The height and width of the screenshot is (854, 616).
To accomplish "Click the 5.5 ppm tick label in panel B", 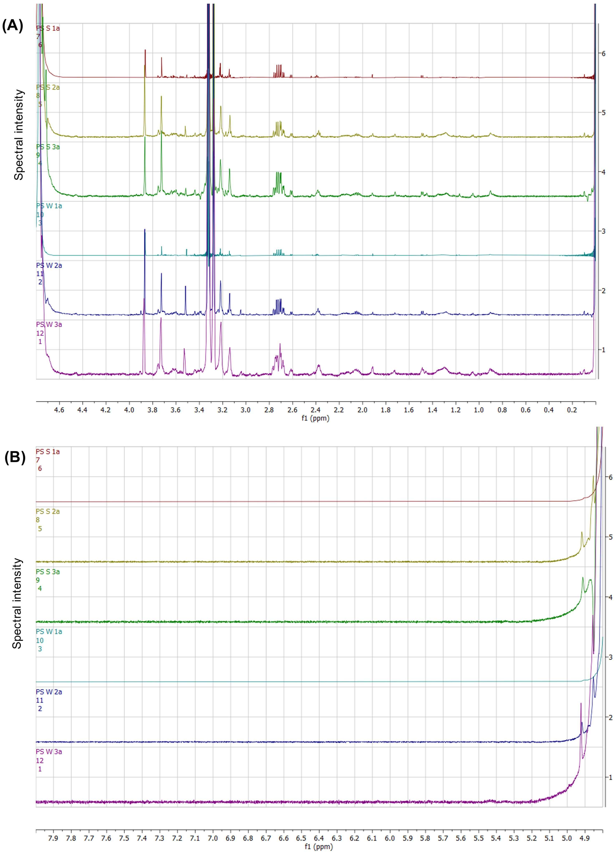I will coord(478,838).
